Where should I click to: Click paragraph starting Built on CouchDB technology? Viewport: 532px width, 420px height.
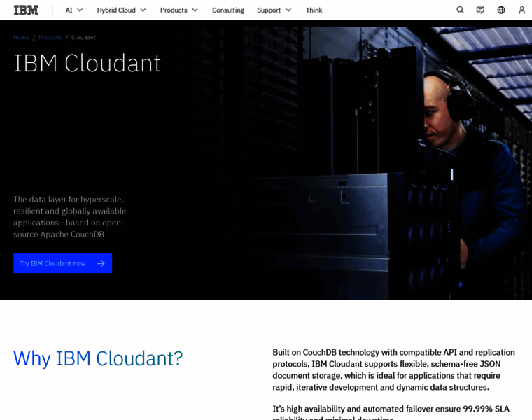click(x=393, y=370)
